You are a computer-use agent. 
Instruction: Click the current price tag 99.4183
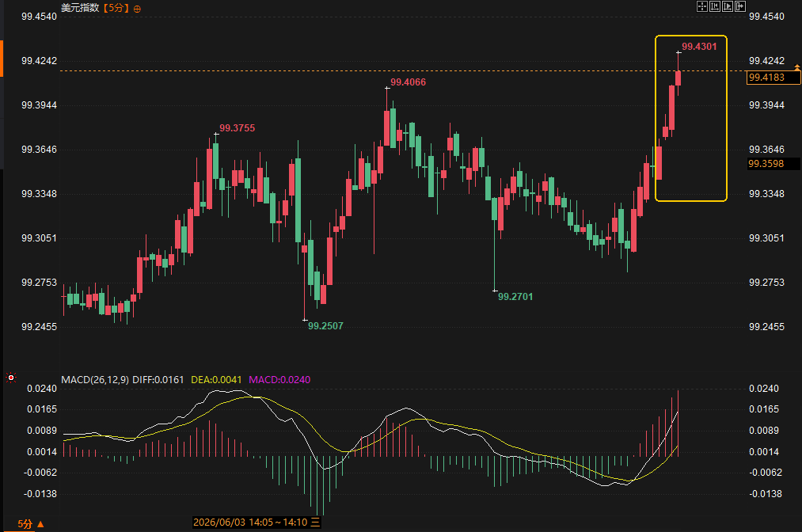pyautogui.click(x=773, y=78)
